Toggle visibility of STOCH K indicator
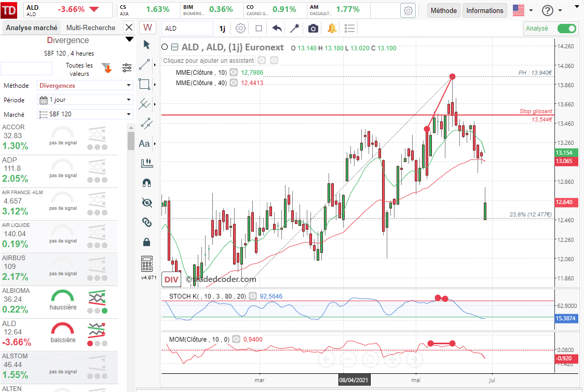584x392 pixels. click(x=252, y=296)
